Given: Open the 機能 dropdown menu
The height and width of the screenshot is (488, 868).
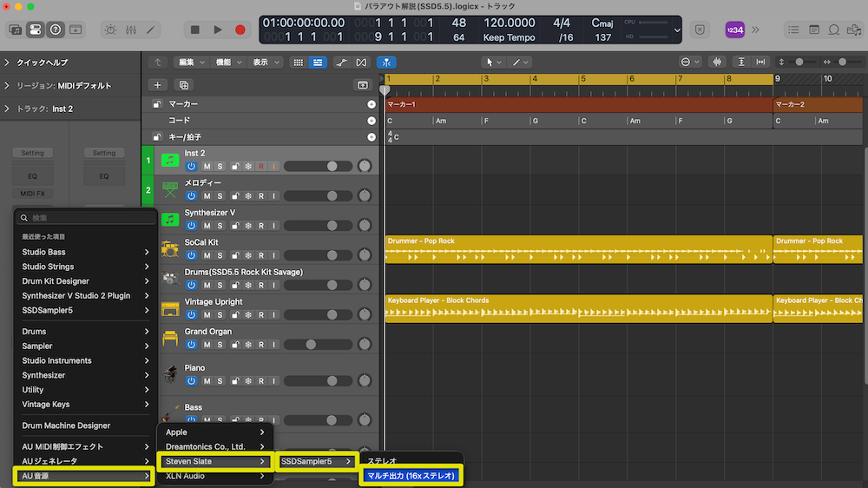Looking at the screenshot, I should point(228,63).
